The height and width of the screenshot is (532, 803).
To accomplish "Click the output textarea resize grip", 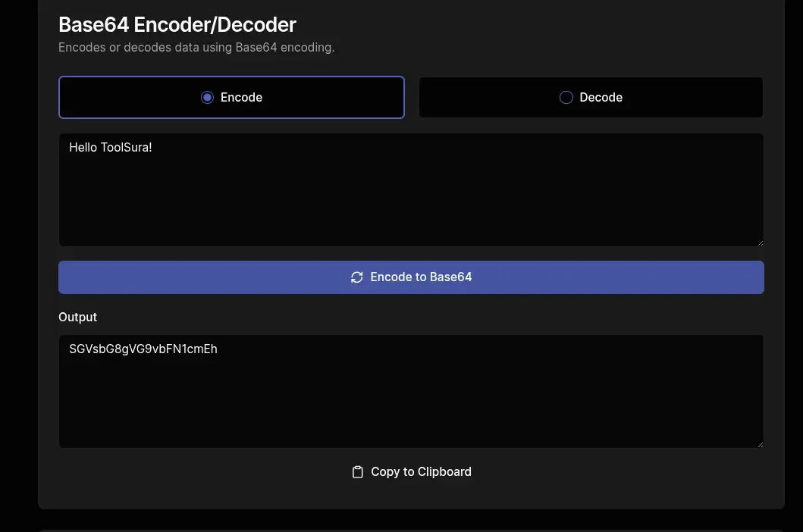I will click(761, 443).
